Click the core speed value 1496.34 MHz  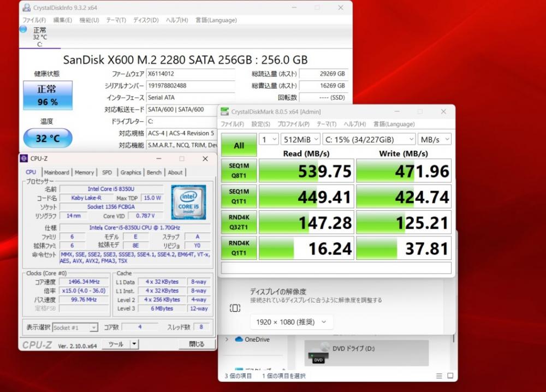(84, 282)
